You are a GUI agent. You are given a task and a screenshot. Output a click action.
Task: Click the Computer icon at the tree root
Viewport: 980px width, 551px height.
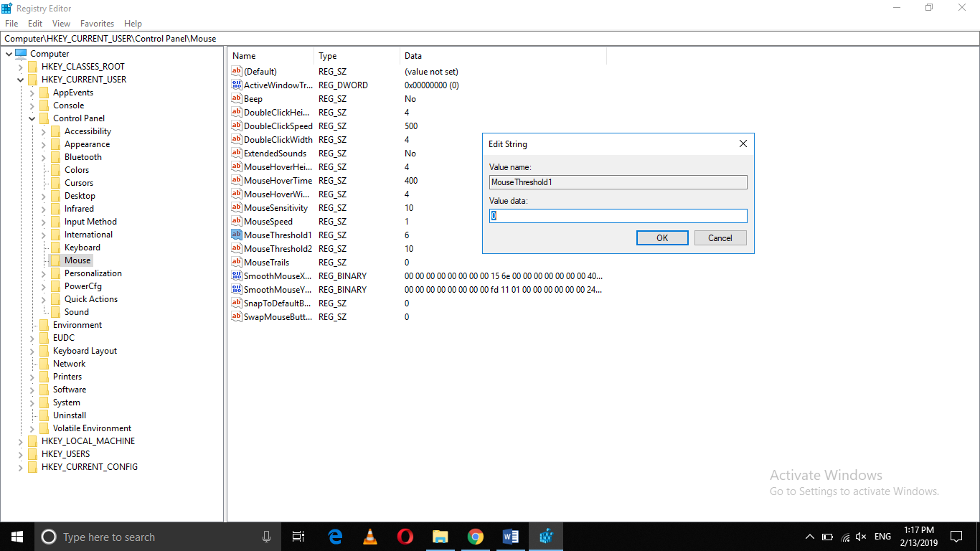[x=22, y=53]
